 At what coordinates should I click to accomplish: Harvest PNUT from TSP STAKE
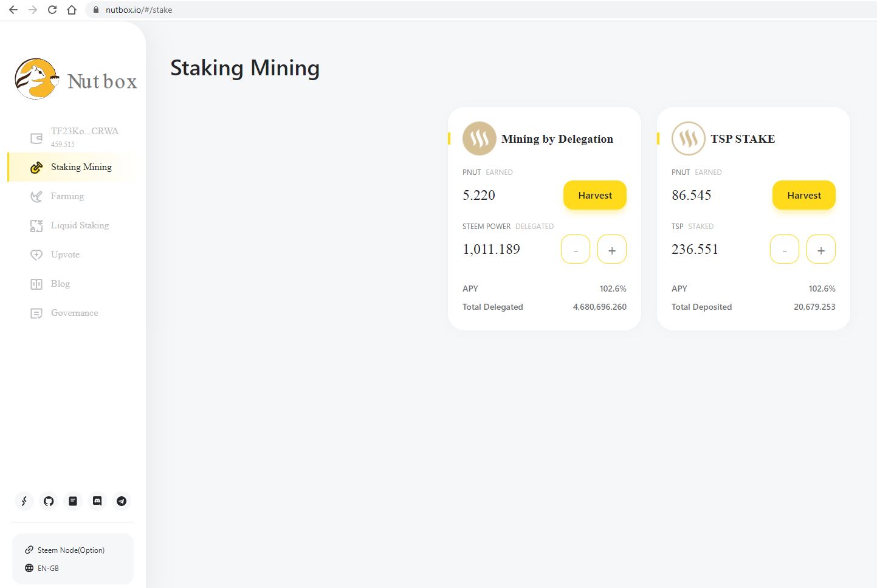[804, 195]
